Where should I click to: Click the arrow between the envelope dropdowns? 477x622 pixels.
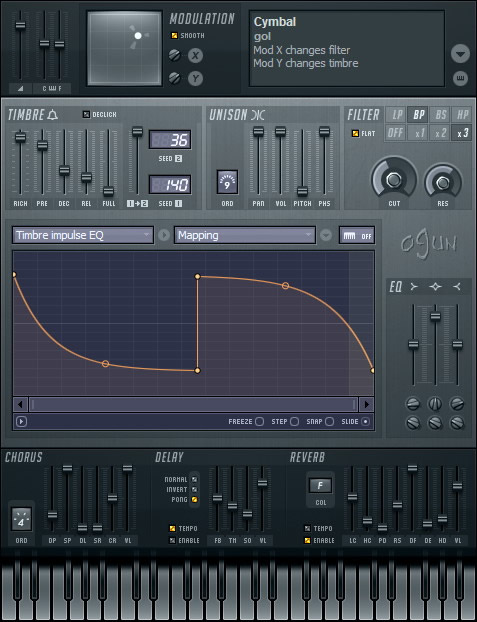coord(163,235)
